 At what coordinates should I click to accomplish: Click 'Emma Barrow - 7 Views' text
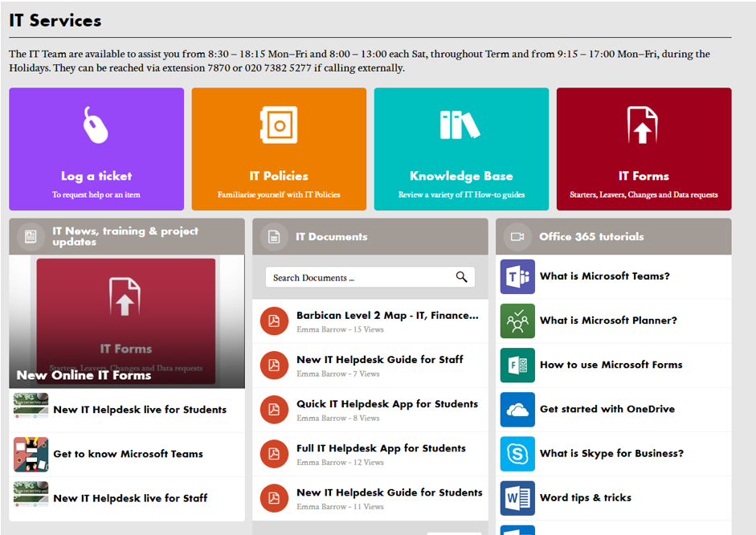pyautogui.click(x=338, y=374)
